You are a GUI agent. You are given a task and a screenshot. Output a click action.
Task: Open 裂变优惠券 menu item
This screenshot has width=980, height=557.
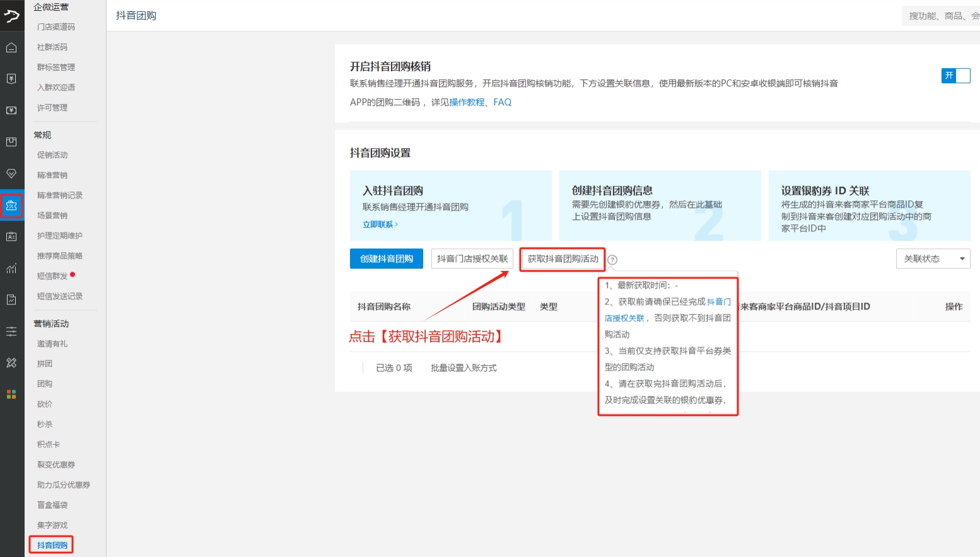pos(56,464)
